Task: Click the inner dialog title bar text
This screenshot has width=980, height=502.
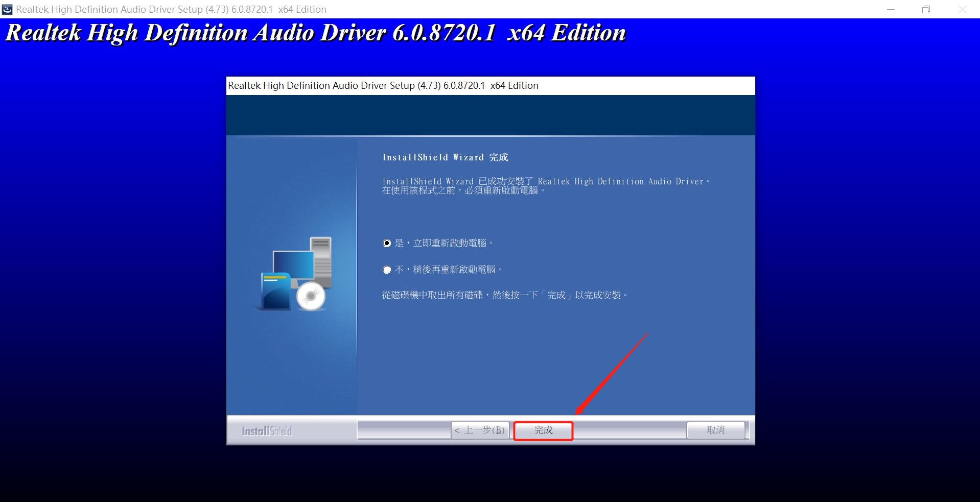Action: click(383, 86)
